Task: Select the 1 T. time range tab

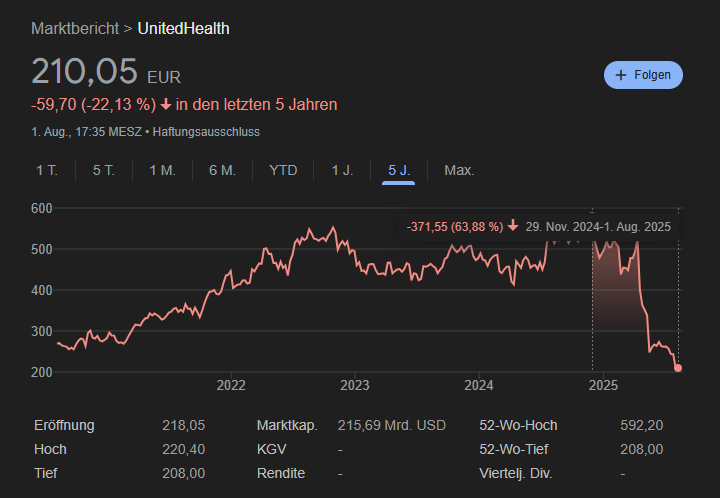Action: point(47,170)
